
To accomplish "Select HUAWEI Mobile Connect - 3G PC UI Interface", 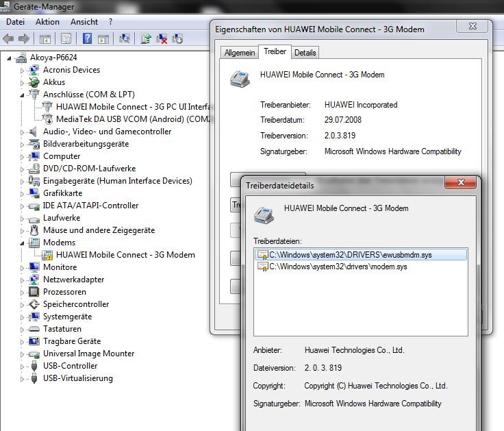I will click(133, 107).
